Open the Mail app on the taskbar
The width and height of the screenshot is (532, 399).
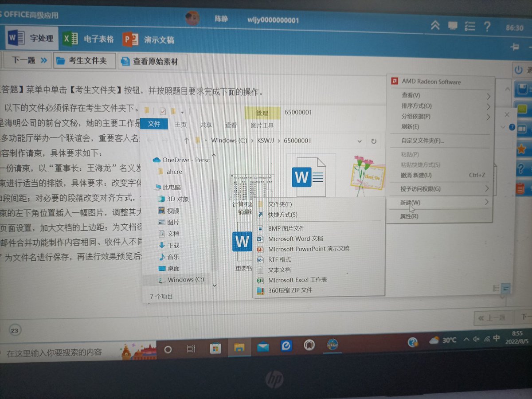263,348
